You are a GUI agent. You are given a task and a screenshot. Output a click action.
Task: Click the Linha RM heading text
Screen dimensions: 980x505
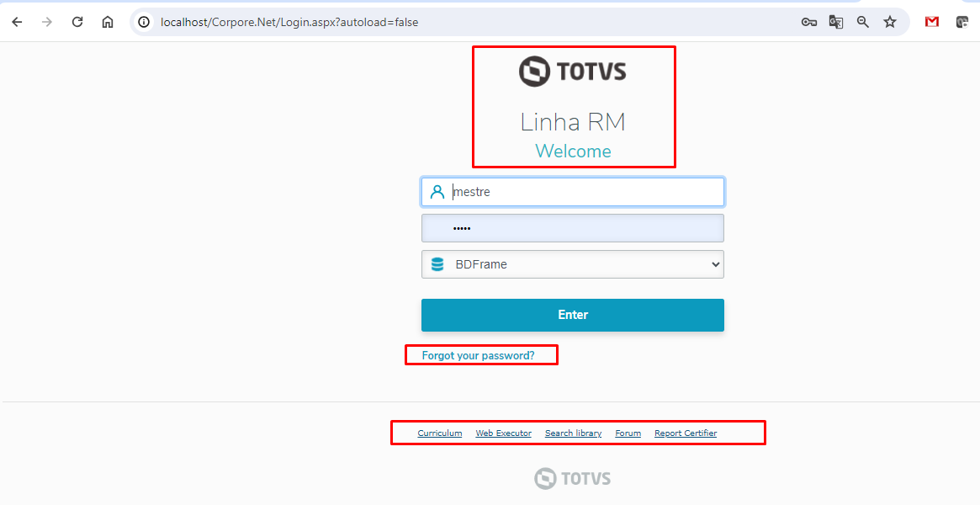(x=573, y=122)
